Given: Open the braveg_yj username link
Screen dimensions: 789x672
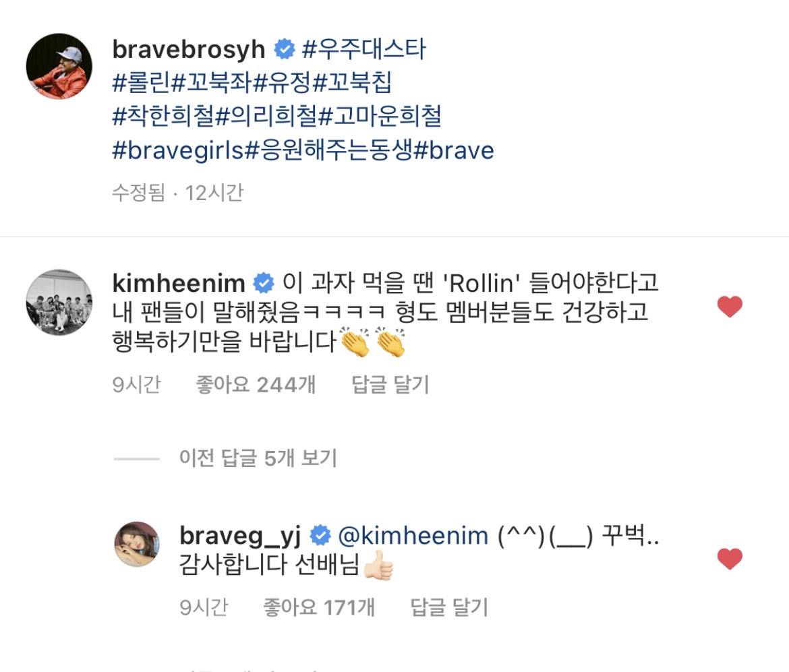Looking at the screenshot, I should (x=241, y=537).
